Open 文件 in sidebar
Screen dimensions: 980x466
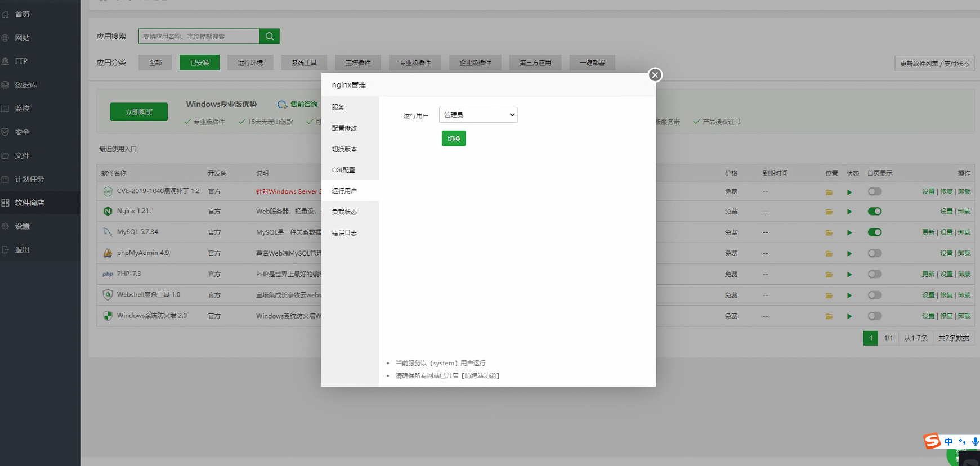pos(41,155)
